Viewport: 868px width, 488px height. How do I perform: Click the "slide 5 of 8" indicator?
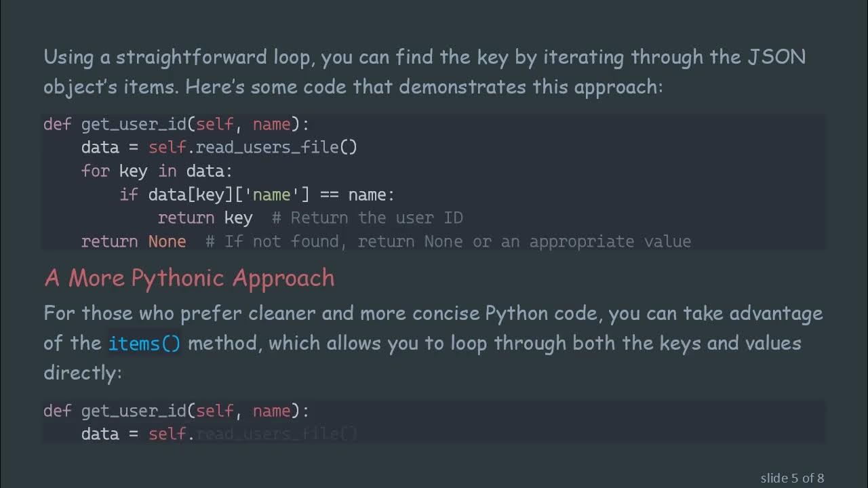coord(792,478)
